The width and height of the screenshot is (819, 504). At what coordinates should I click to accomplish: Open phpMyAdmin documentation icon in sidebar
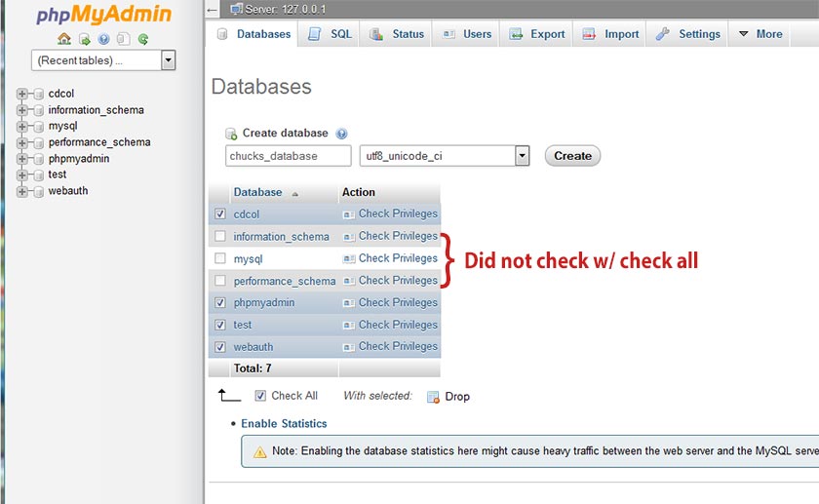pyautogui.click(x=123, y=39)
